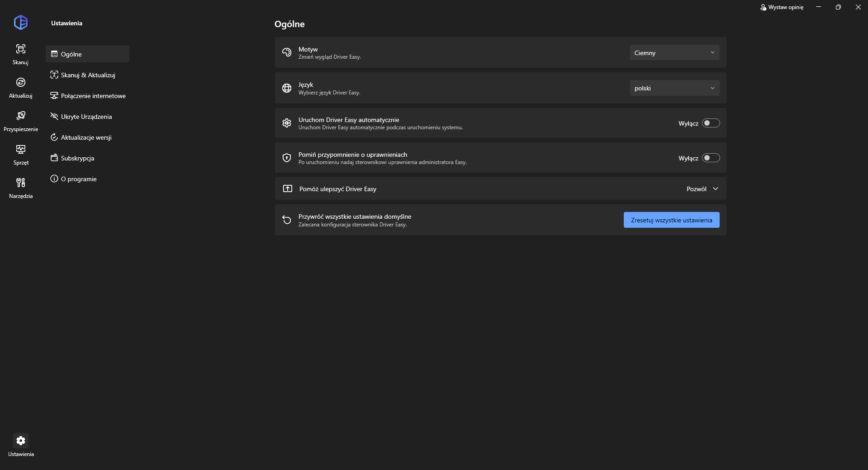Click the Język globe icon
The height and width of the screenshot is (470, 868).
point(287,88)
